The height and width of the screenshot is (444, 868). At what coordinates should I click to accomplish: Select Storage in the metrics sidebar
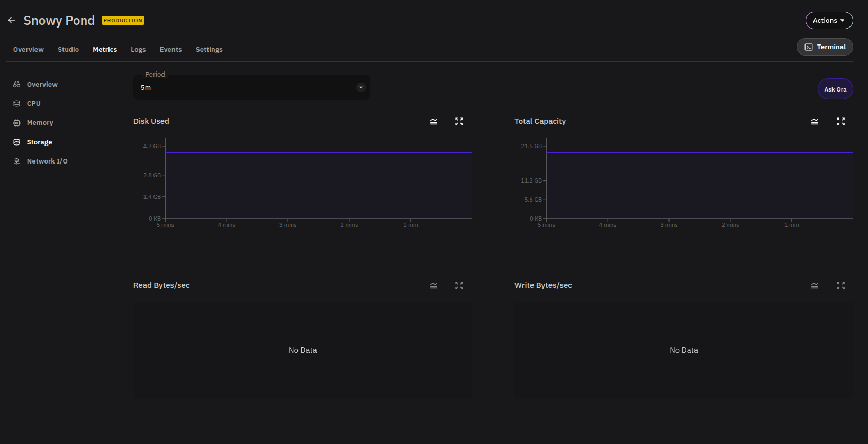[x=40, y=142]
